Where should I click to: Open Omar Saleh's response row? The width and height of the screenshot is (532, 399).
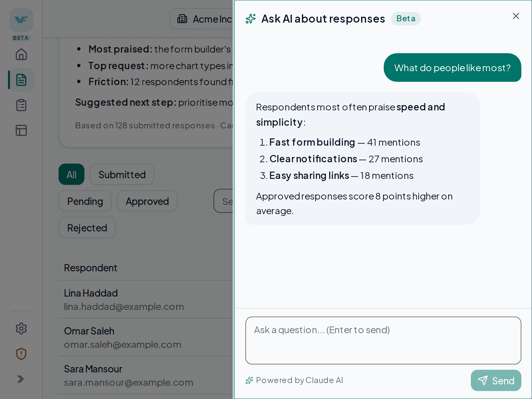pos(146,337)
